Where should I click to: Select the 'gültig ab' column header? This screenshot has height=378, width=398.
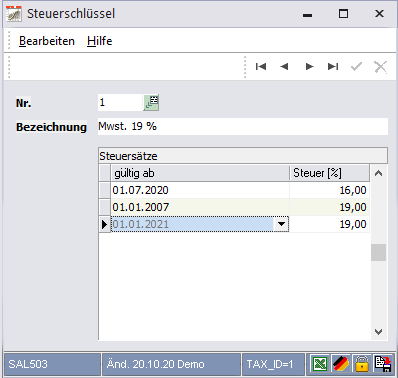200,173
